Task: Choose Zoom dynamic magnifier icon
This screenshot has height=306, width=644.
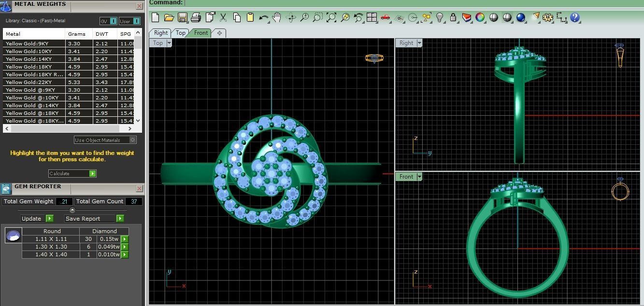Action: pyautogui.click(x=304, y=17)
